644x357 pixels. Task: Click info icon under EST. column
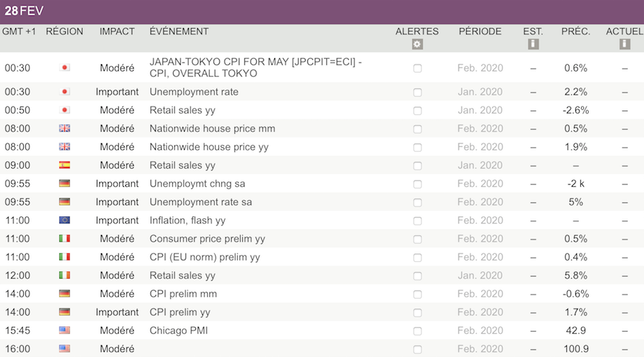click(x=533, y=44)
